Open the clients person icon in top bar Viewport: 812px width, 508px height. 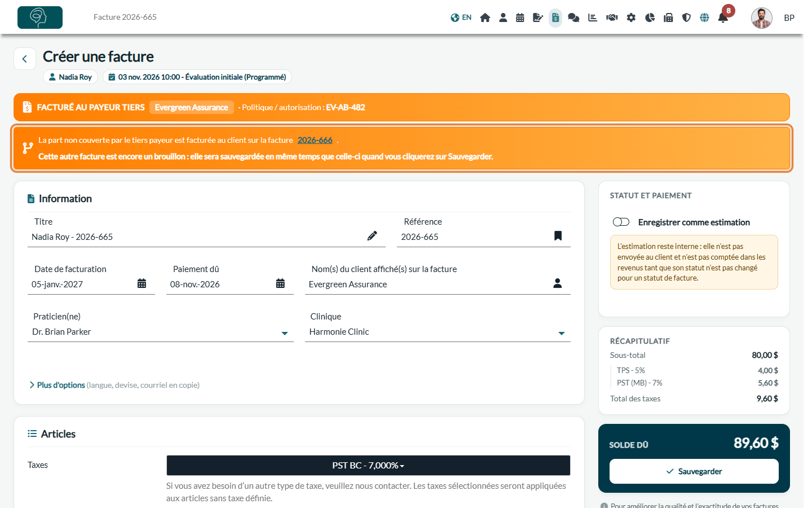coord(503,17)
